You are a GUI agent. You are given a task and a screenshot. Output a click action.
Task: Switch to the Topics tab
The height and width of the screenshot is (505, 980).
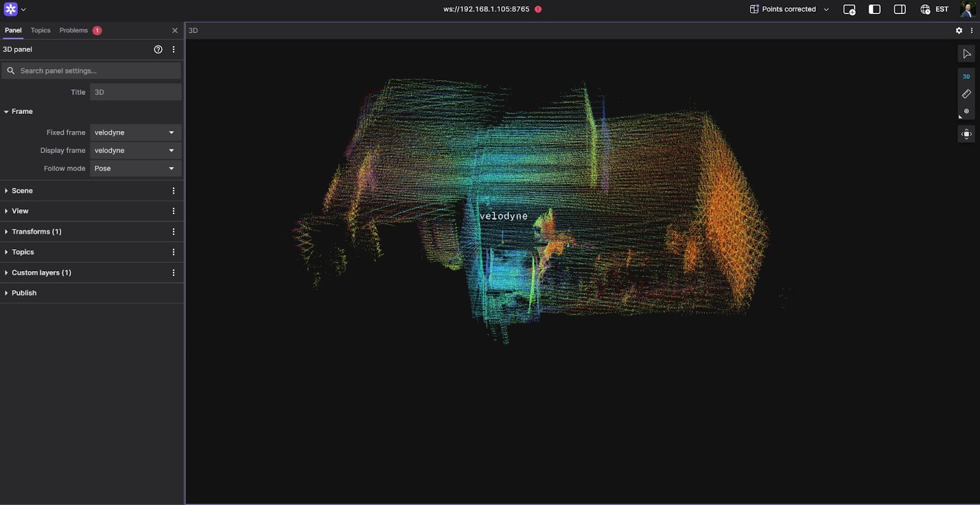point(40,31)
